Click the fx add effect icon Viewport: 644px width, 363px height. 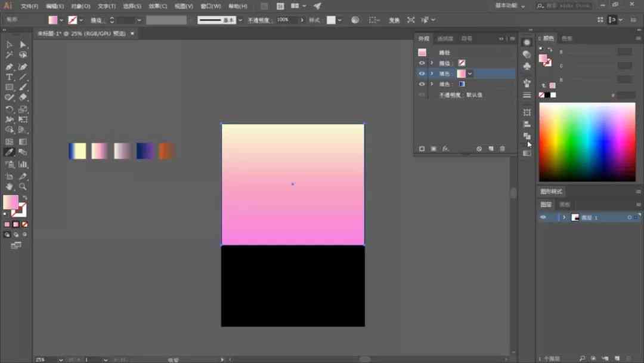(445, 149)
